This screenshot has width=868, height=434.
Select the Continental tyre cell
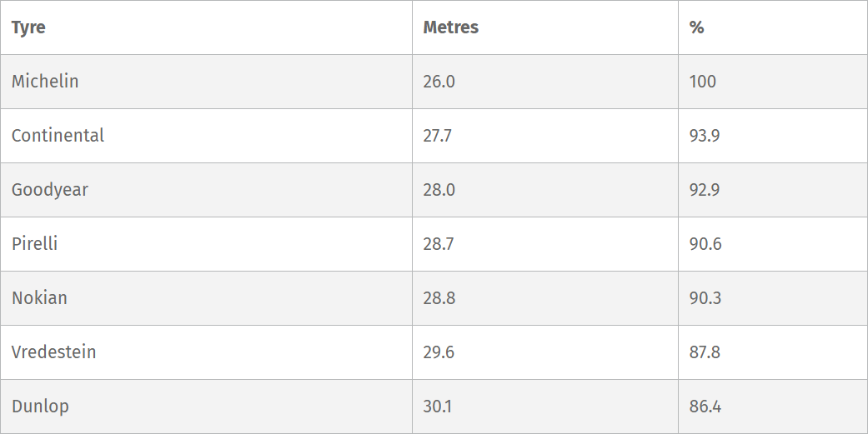tap(58, 136)
